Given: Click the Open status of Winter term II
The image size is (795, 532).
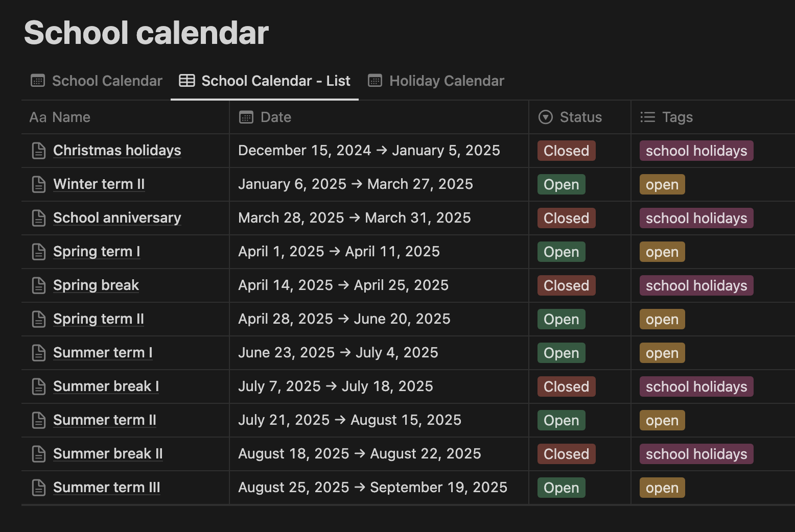Looking at the screenshot, I should [x=561, y=184].
